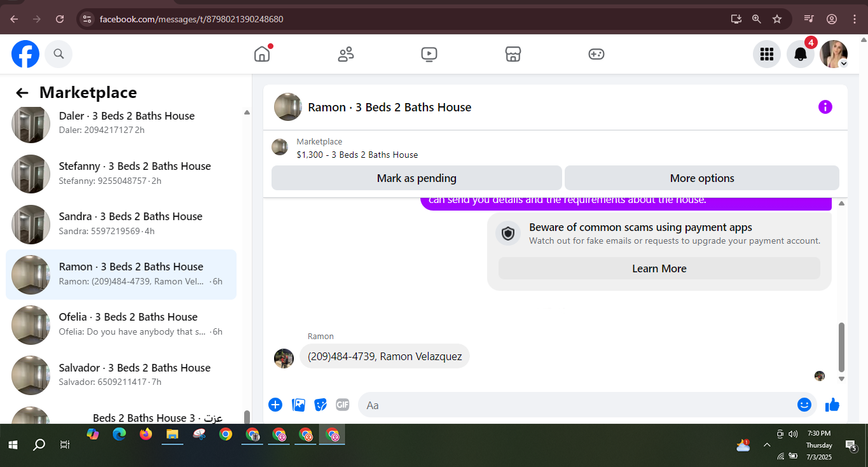The width and height of the screenshot is (868, 467).
Task: Choose a sticker icon
Action: coord(320,405)
